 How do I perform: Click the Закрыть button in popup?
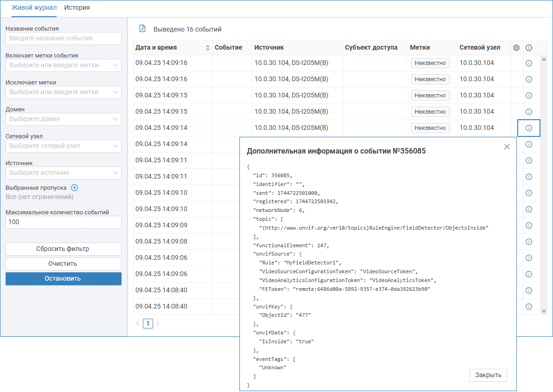click(488, 375)
